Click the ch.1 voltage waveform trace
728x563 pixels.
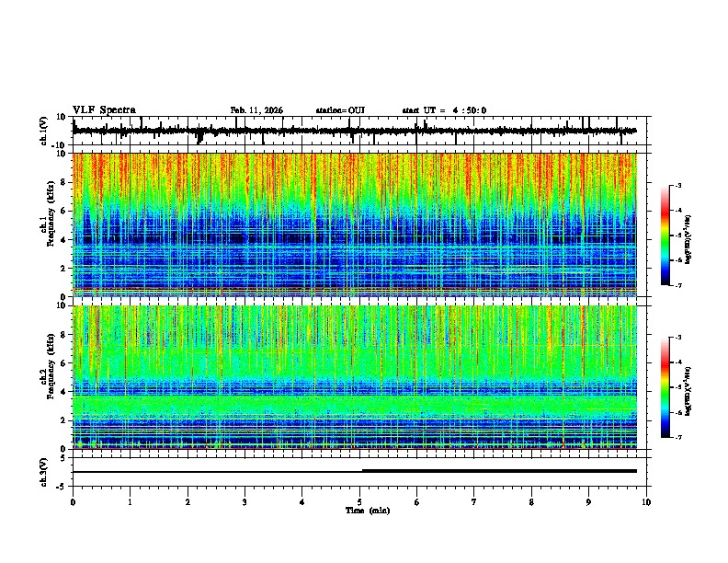354,131
